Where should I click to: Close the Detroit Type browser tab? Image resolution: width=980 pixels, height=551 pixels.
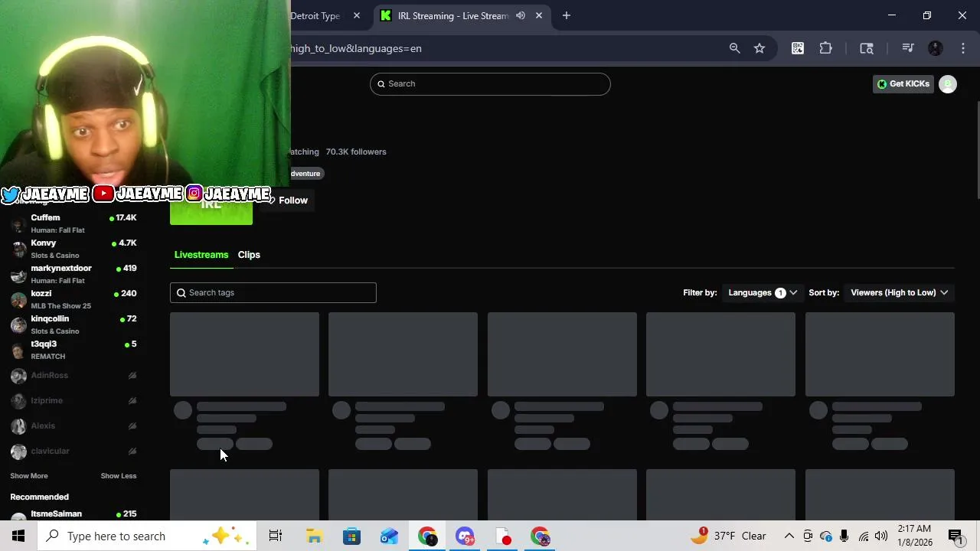coord(356,15)
